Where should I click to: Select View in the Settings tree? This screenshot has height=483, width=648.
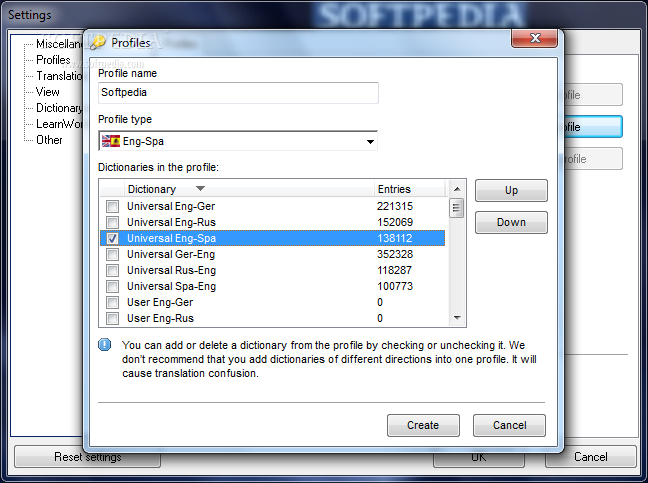pyautogui.click(x=48, y=92)
